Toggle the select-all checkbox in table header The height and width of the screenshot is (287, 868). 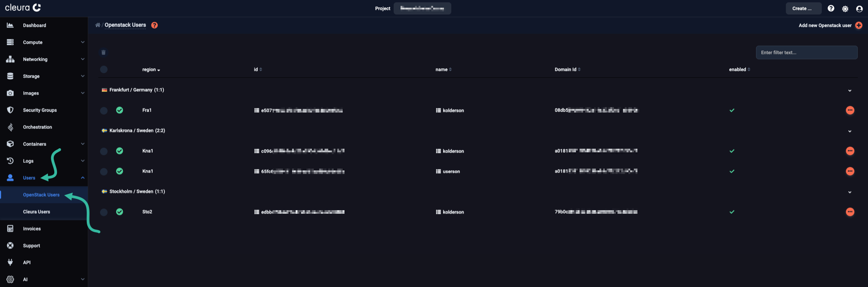click(x=104, y=69)
